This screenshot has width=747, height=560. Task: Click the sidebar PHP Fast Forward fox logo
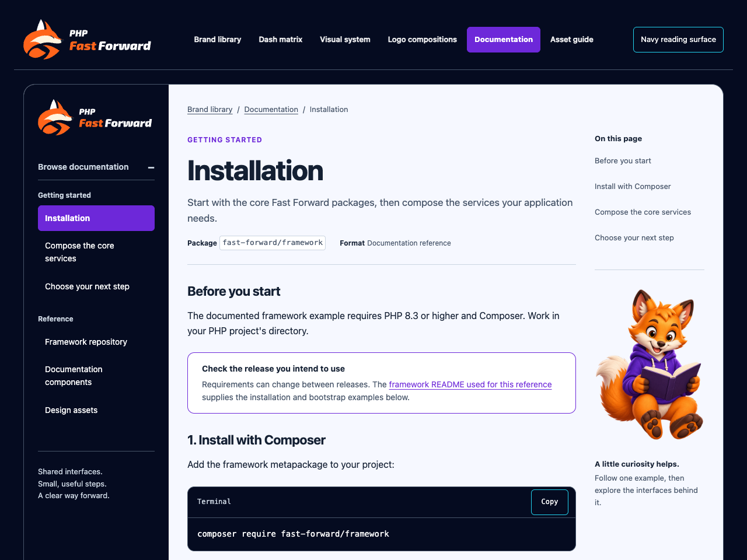(x=95, y=117)
